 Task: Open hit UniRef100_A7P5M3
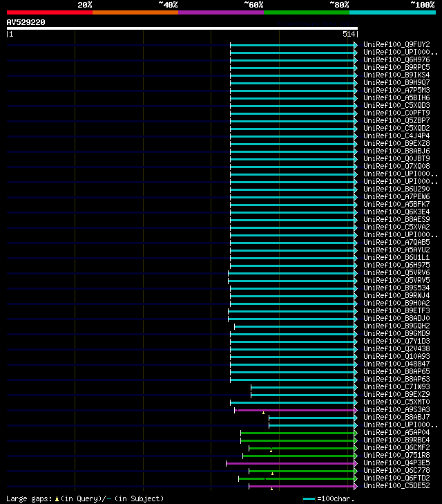click(x=396, y=90)
